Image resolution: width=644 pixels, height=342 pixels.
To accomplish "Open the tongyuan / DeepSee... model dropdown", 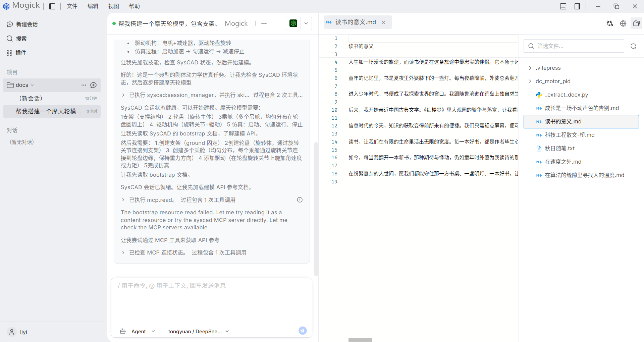I will click(x=199, y=331).
